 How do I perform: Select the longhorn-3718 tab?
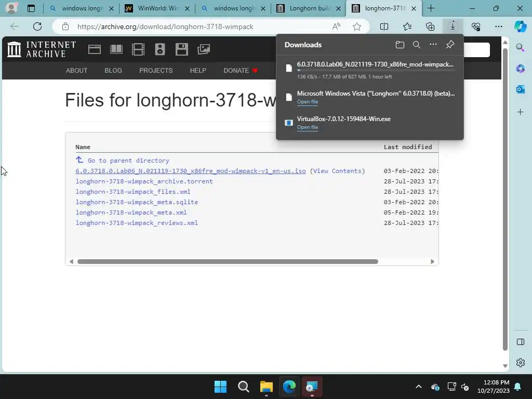point(384,8)
